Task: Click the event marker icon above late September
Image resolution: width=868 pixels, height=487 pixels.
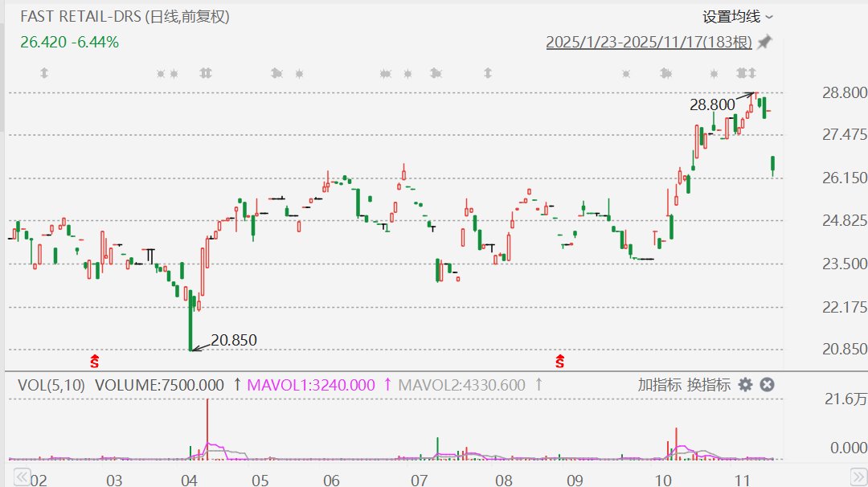Action: pos(626,74)
